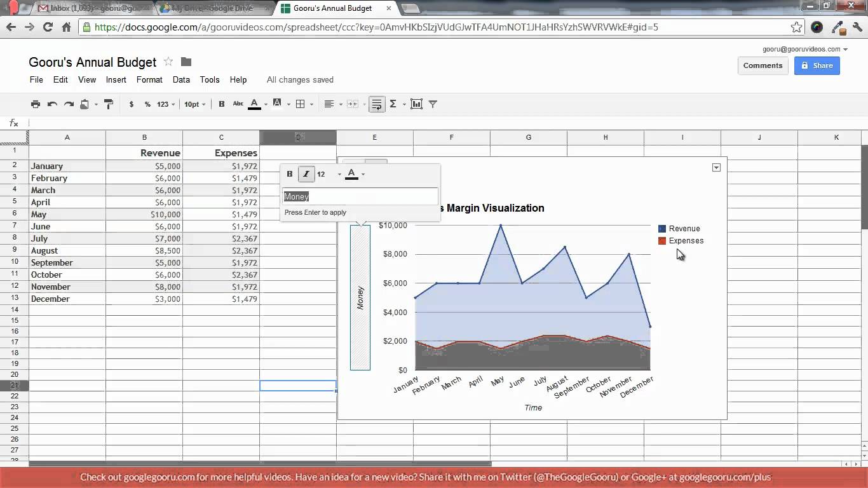Expand the paste options dropdown arrow
Screen dimensions: 868x488
(96, 105)
